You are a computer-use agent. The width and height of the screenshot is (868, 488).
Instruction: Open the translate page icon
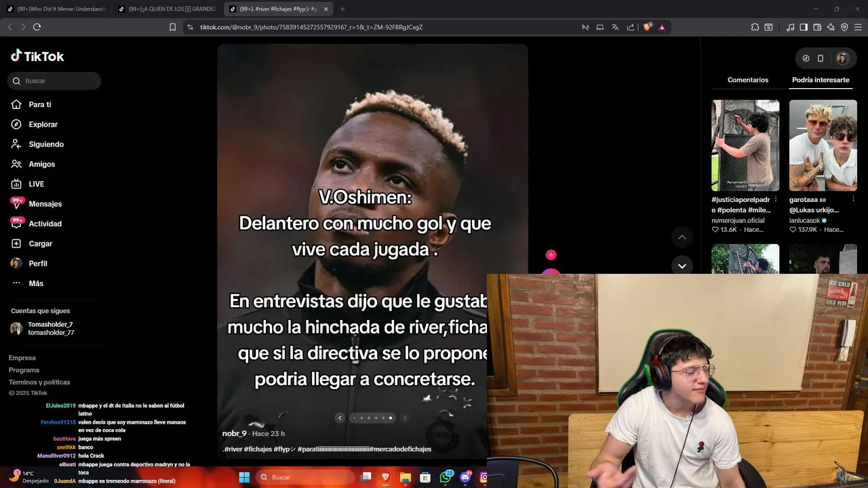tap(615, 27)
